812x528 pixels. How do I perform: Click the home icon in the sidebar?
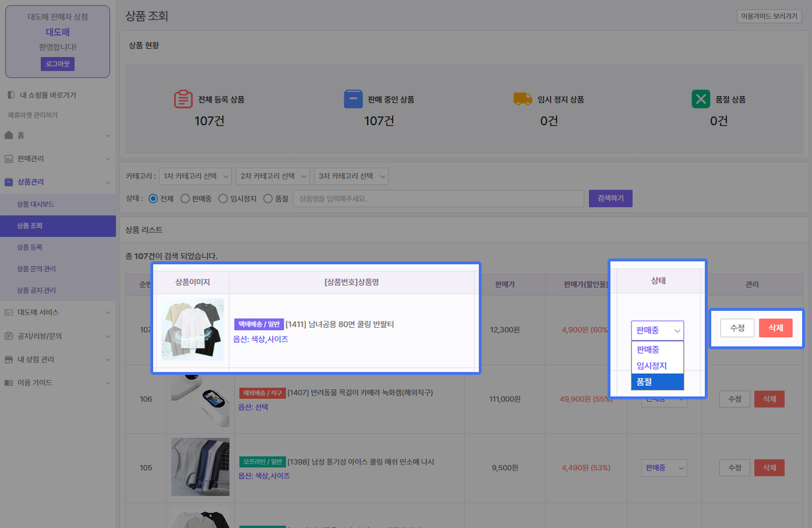pos(9,136)
